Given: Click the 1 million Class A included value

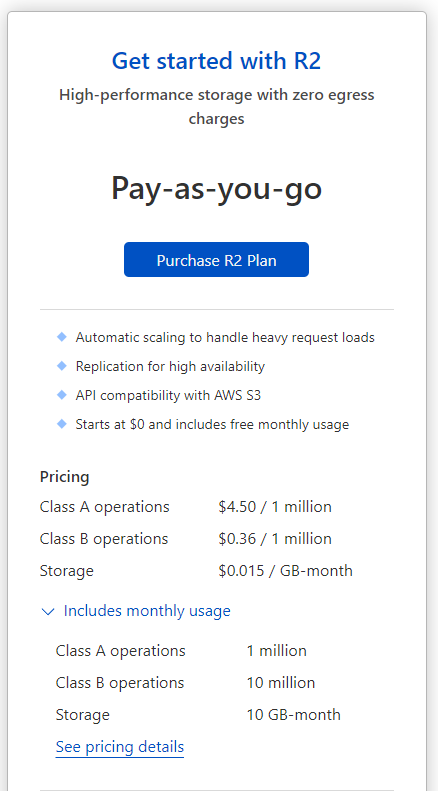Looking at the screenshot, I should tap(277, 651).
